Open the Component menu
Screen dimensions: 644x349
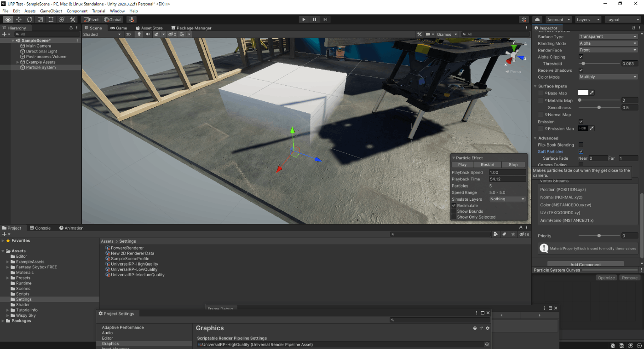pyautogui.click(x=77, y=11)
